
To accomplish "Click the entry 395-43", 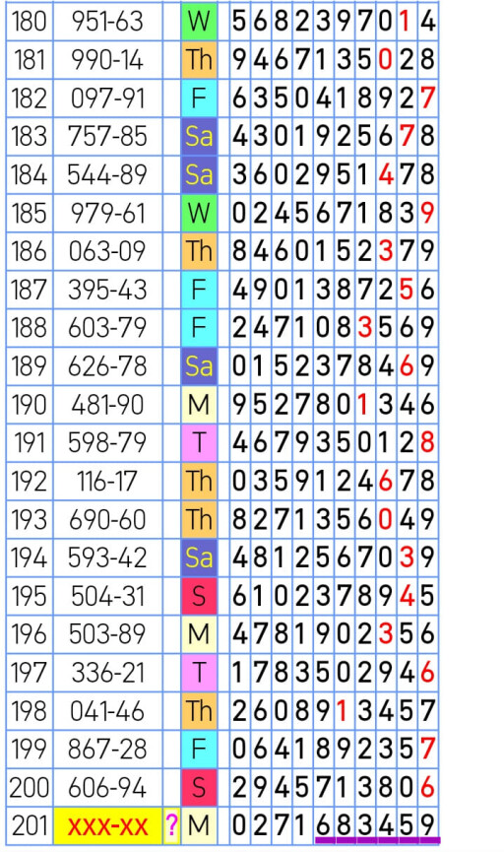I will (108, 290).
